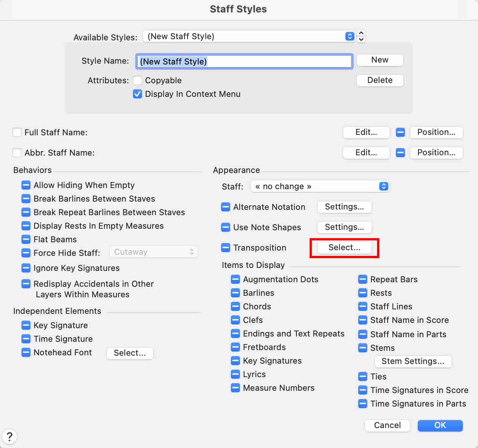Click into the Style Name text field
Viewport: 478px width, 448px height.
coord(244,61)
